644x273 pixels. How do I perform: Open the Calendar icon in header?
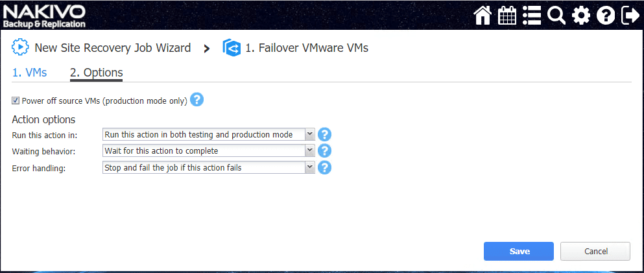click(x=507, y=15)
